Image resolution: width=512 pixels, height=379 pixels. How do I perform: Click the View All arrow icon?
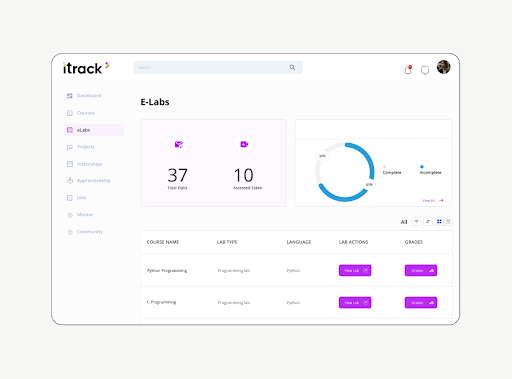point(441,200)
